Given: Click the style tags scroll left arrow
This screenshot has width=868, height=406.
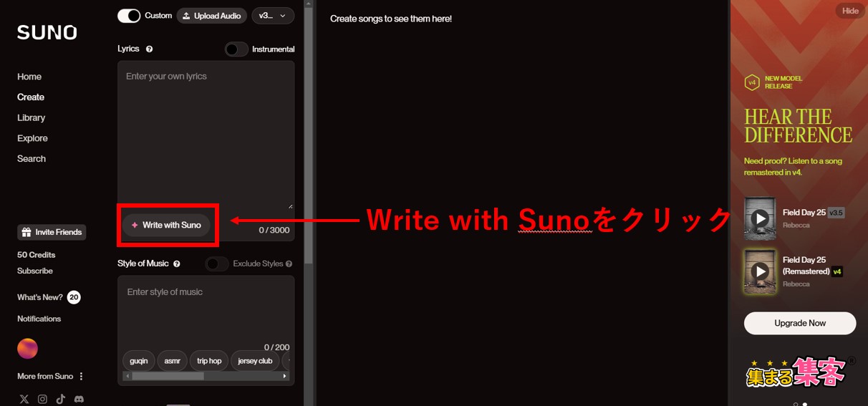Looking at the screenshot, I should click(127, 376).
